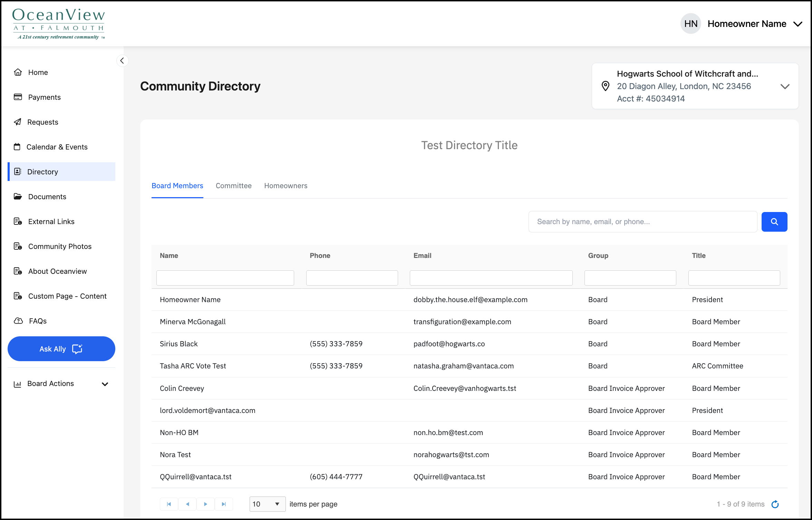The image size is (812, 520).
Task: Expand the Hogwarts School account card chevron
Action: pos(785,86)
